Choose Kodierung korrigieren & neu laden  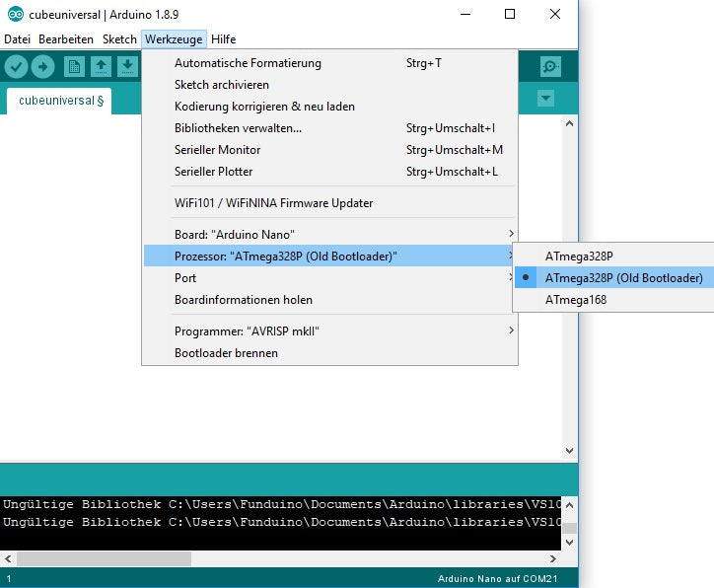pyautogui.click(x=329, y=107)
